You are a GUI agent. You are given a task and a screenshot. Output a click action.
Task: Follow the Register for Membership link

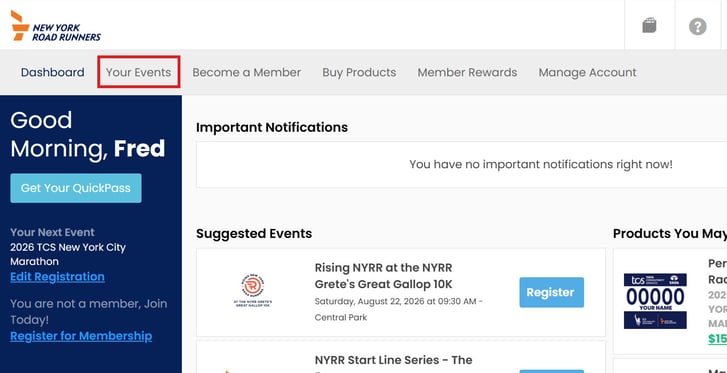click(x=81, y=336)
